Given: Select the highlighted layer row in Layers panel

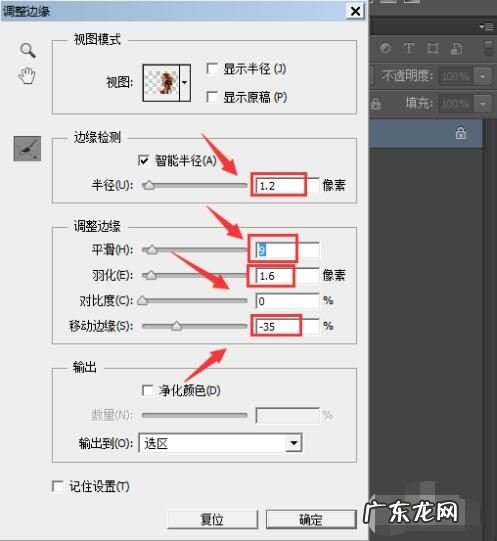Looking at the screenshot, I should [426, 134].
